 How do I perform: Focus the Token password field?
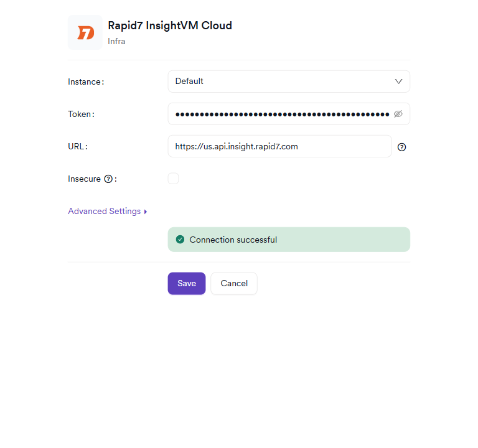point(289,114)
